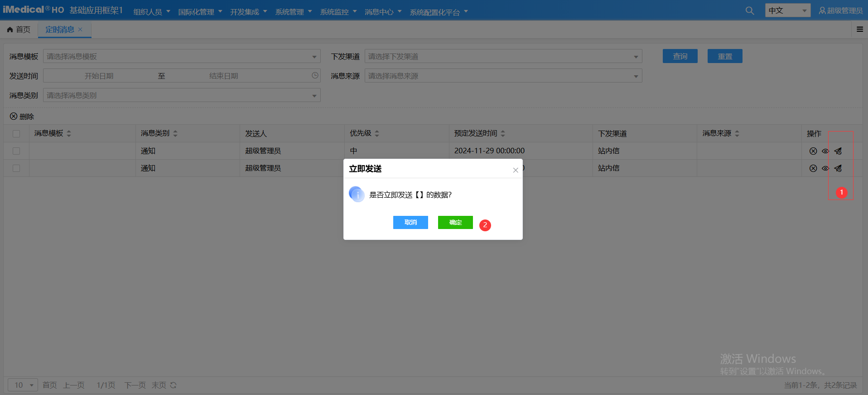The image size is (868, 395).
Task: Open the 消息中心 menu
Action: 383,12
